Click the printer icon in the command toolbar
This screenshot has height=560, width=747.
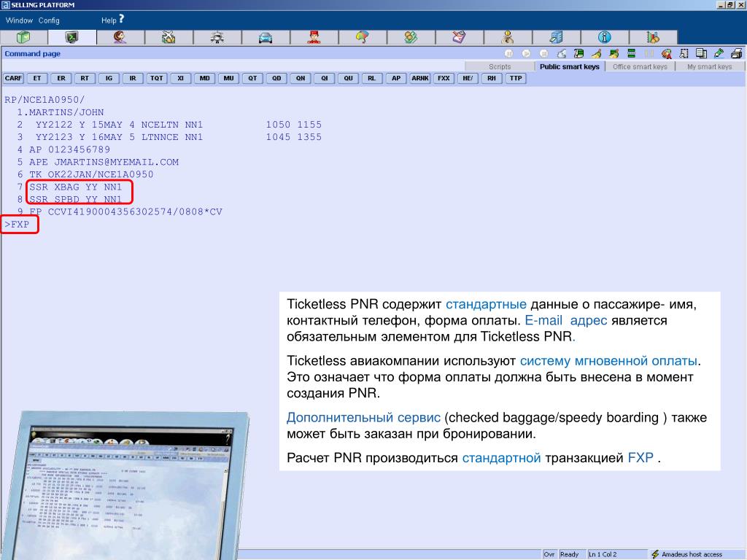(736, 53)
